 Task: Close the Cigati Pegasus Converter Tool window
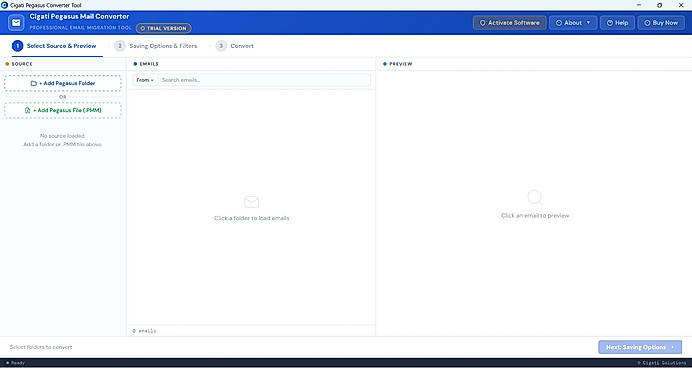click(681, 5)
